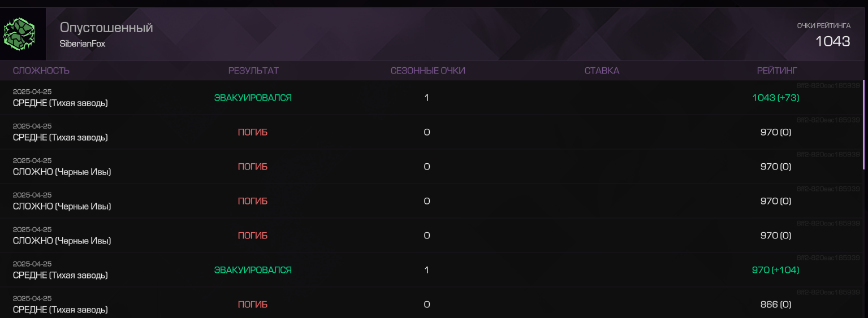Open the match with rating 970 (+104)

tap(432, 270)
